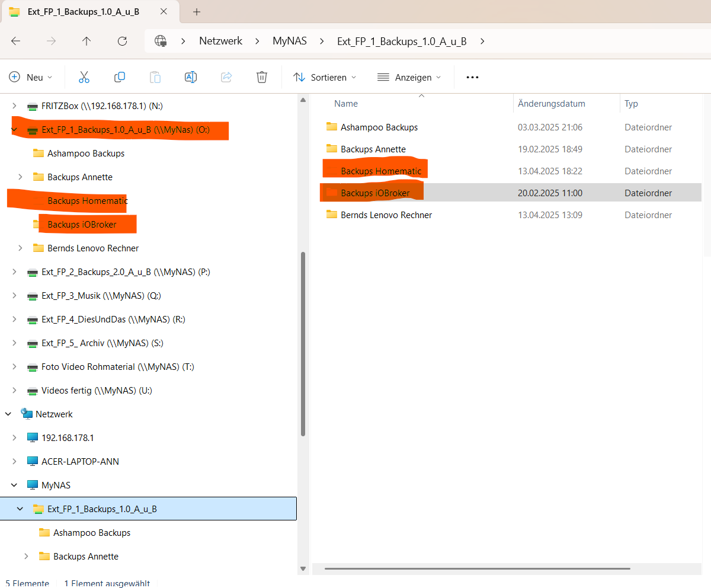Click the Refresh button in navigation bar
The image size is (711, 588).
click(123, 41)
